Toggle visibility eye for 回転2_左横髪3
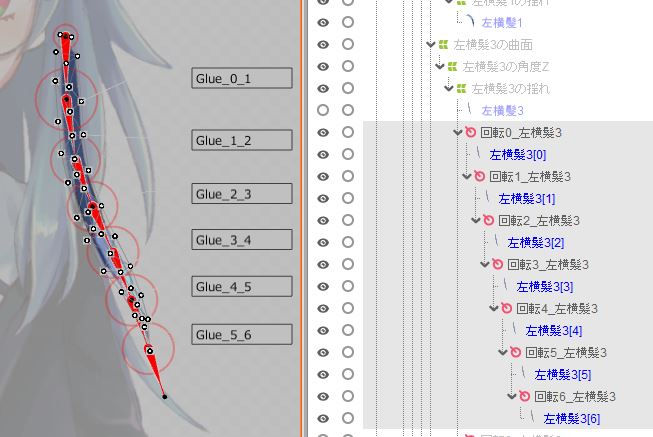This screenshot has height=437, width=653. pos(323,220)
